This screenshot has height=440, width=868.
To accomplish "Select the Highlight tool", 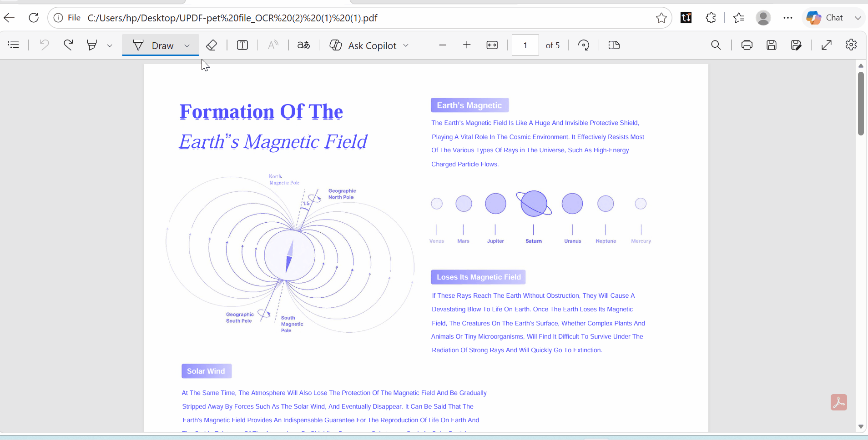I will click(92, 45).
